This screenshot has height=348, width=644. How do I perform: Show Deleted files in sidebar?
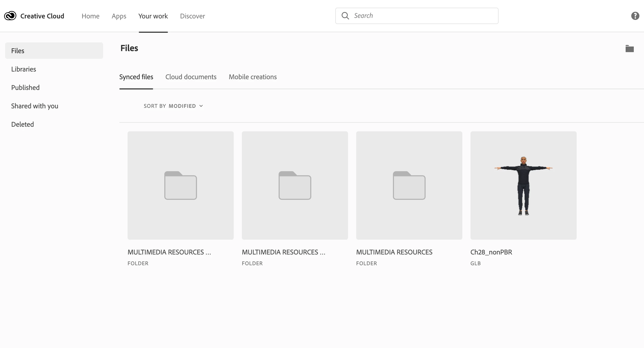[22, 124]
